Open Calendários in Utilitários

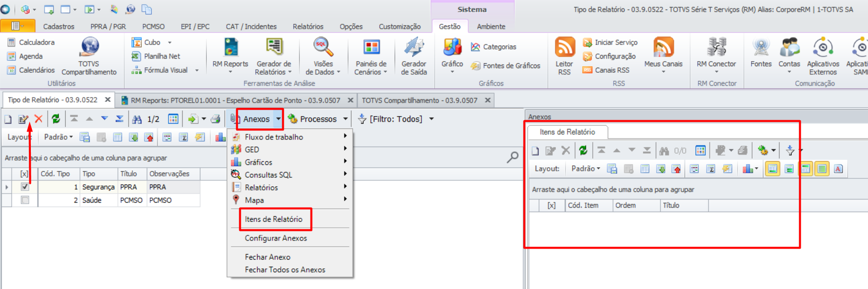(31, 70)
